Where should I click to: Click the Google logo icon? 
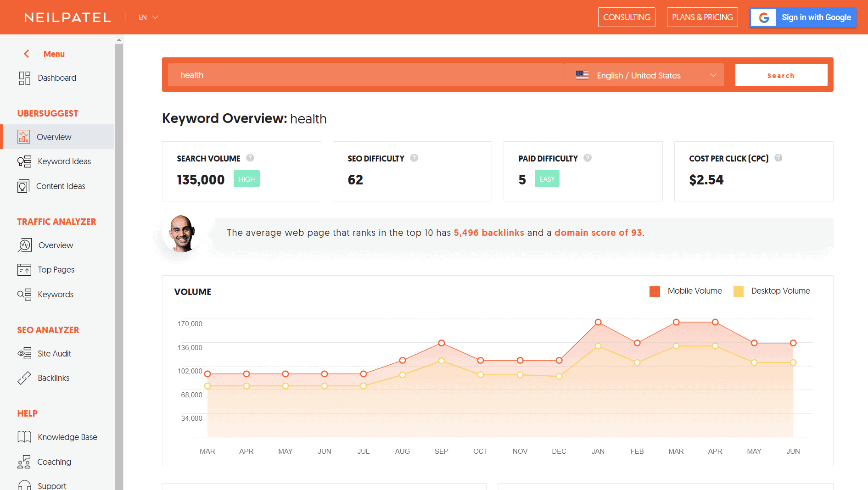tap(764, 17)
